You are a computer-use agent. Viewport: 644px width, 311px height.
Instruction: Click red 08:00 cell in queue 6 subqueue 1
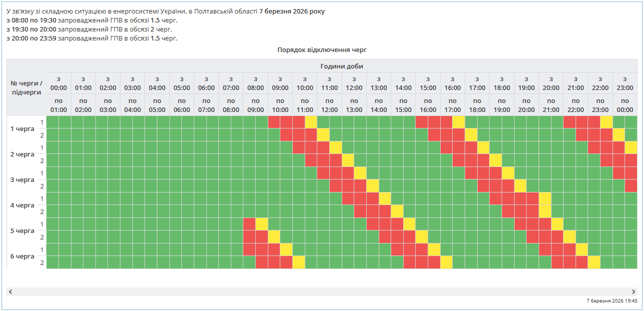[x=249, y=249]
